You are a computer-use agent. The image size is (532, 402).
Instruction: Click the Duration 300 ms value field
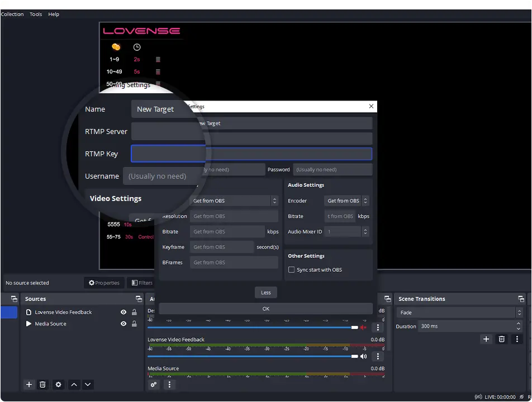click(466, 326)
